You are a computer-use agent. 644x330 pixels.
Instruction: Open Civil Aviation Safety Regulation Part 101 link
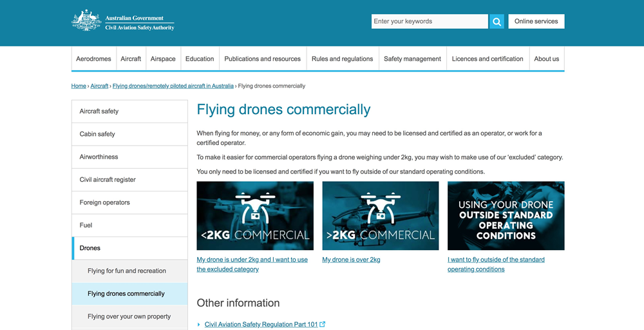click(x=261, y=324)
